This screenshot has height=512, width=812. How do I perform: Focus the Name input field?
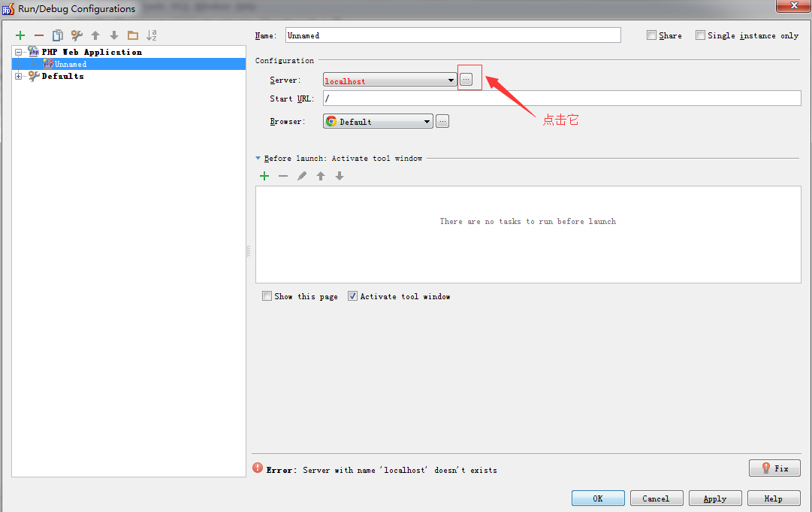tap(453, 35)
